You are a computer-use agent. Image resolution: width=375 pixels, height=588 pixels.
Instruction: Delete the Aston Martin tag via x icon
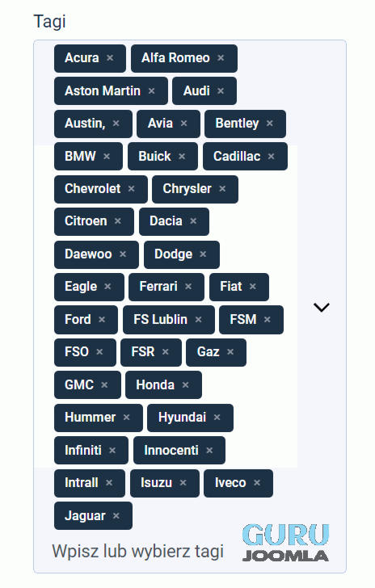point(152,90)
